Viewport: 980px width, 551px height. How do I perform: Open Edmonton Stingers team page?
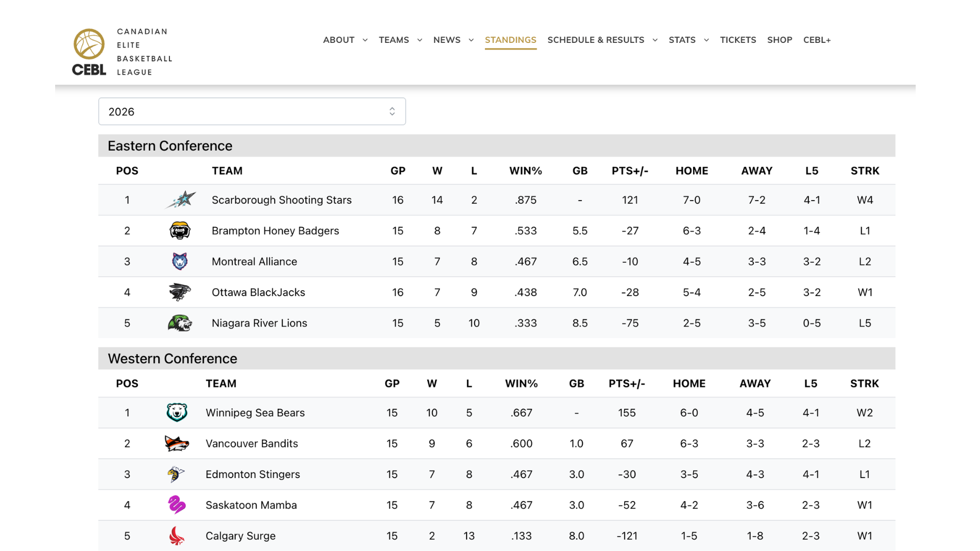click(253, 474)
